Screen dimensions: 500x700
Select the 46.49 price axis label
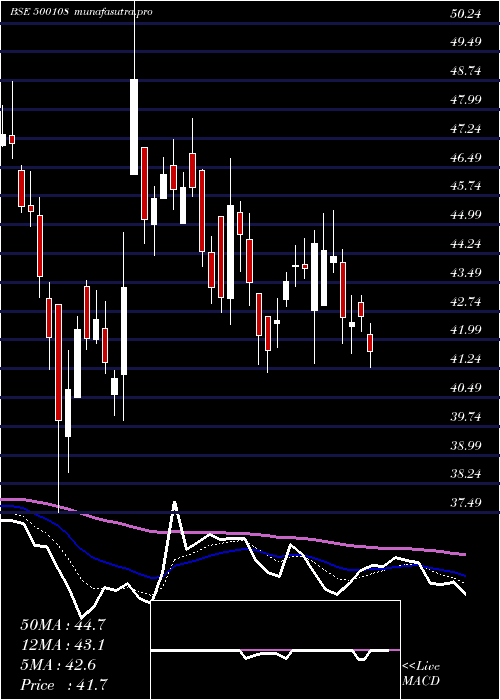click(465, 157)
